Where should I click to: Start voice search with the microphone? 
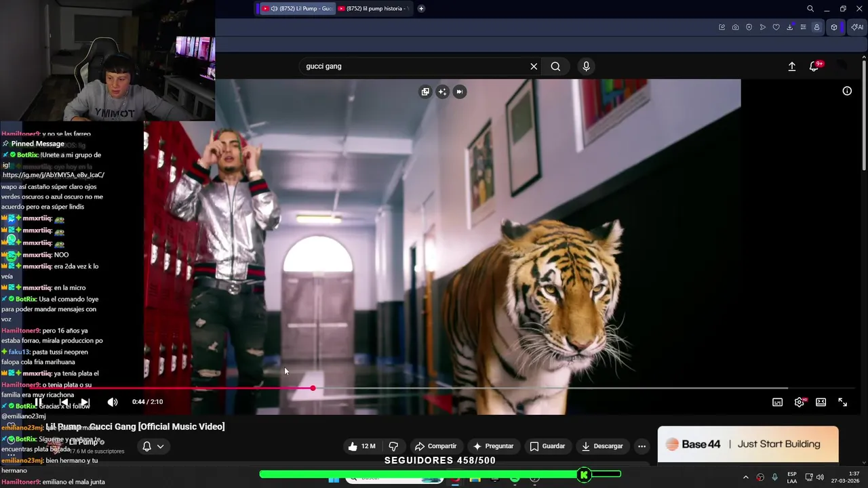click(587, 66)
